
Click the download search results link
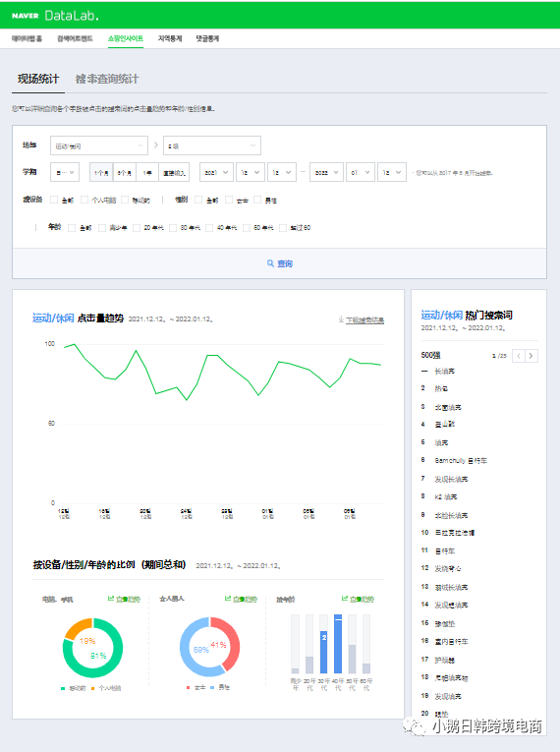362,319
